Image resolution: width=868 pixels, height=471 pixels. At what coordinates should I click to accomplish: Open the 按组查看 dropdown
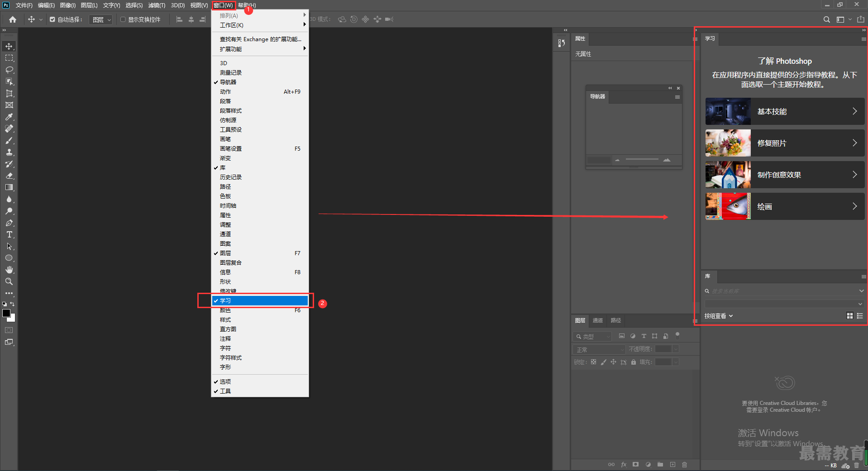[719, 316]
